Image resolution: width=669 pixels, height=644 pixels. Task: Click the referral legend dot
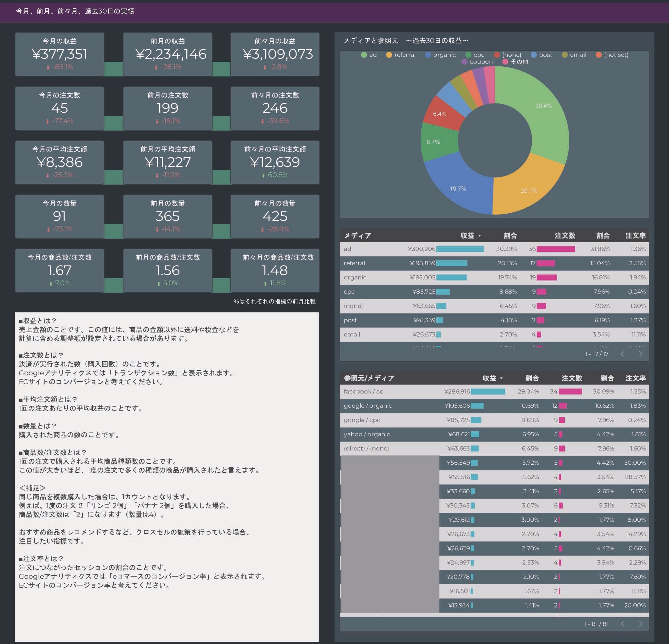pyautogui.click(x=389, y=55)
